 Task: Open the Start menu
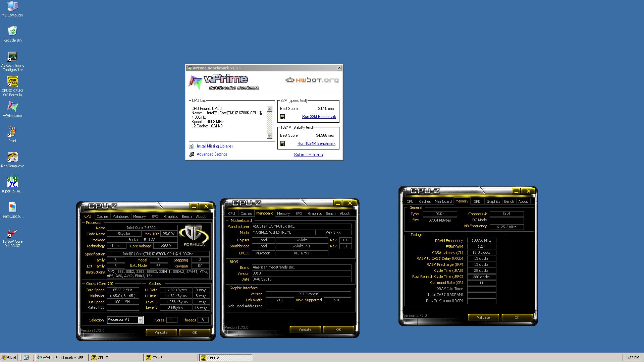point(9,358)
